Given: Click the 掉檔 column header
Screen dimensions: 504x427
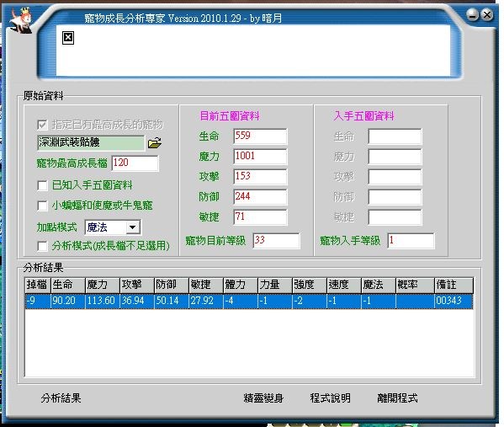Looking at the screenshot, I should tap(38, 285).
